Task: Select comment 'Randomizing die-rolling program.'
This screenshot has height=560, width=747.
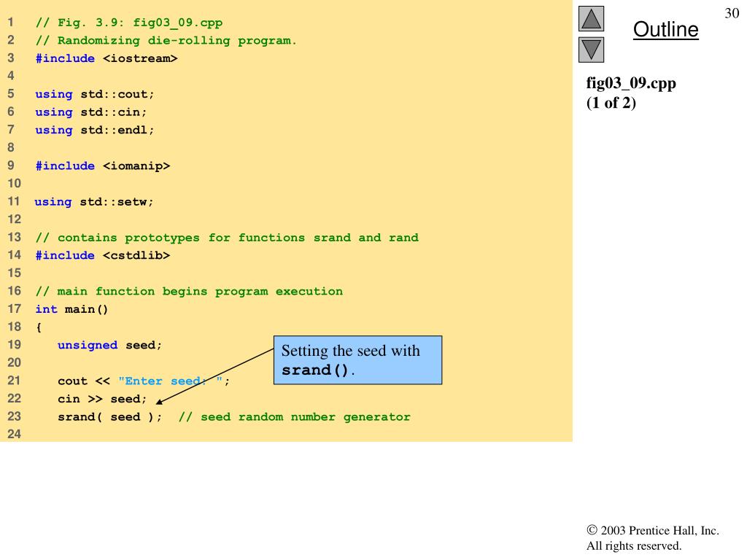Action: (177, 41)
